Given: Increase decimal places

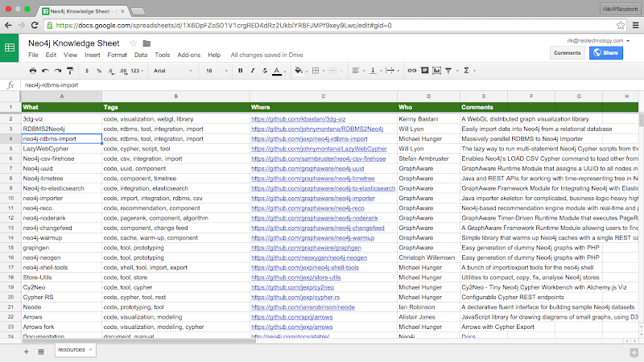Looking at the screenshot, I should (123, 71).
